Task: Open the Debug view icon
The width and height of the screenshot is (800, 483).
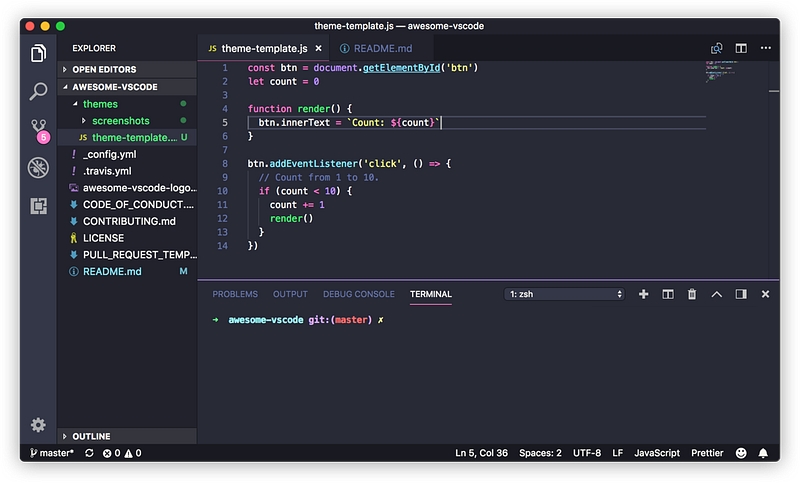Action: tap(38, 167)
